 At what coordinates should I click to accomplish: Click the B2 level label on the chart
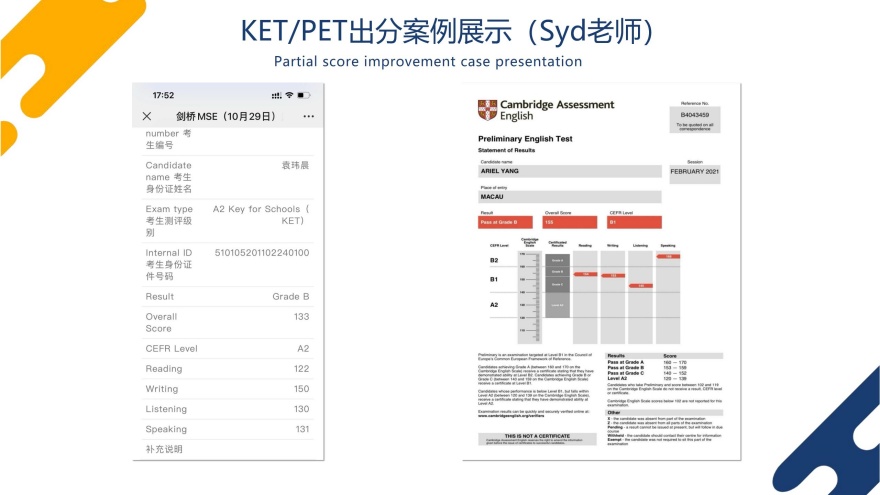coord(494,260)
